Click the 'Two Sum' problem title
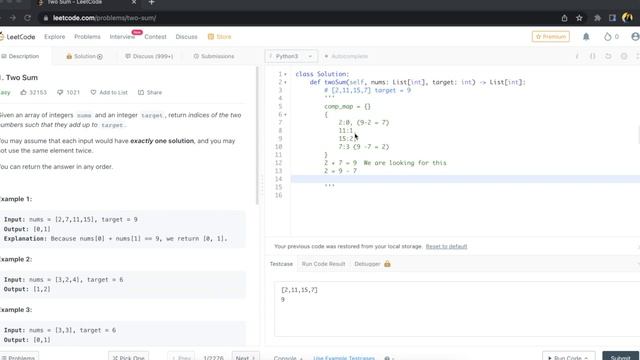Image resolution: width=640 pixels, height=360 pixels. pyautogui.click(x=22, y=78)
